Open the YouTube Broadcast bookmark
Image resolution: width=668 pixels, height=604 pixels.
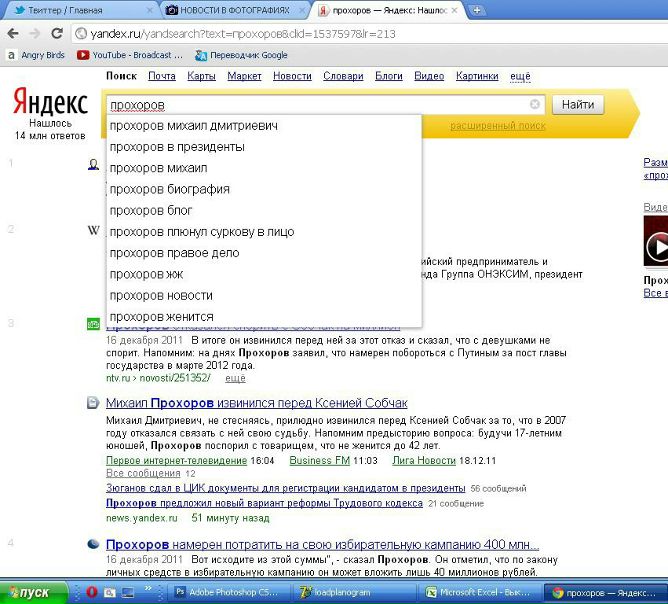click(x=116, y=55)
